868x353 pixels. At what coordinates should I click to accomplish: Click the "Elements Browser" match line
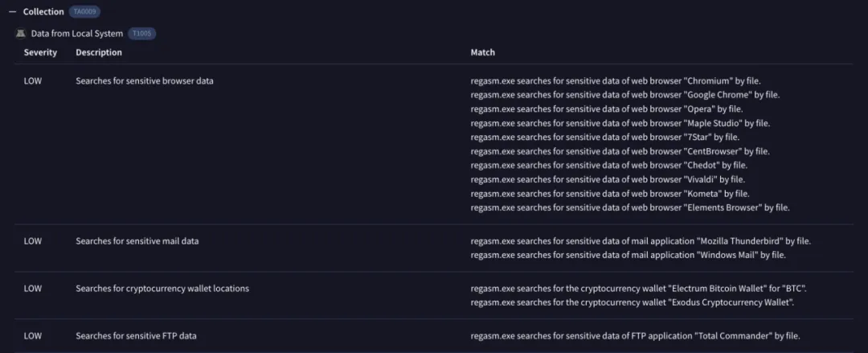point(630,207)
